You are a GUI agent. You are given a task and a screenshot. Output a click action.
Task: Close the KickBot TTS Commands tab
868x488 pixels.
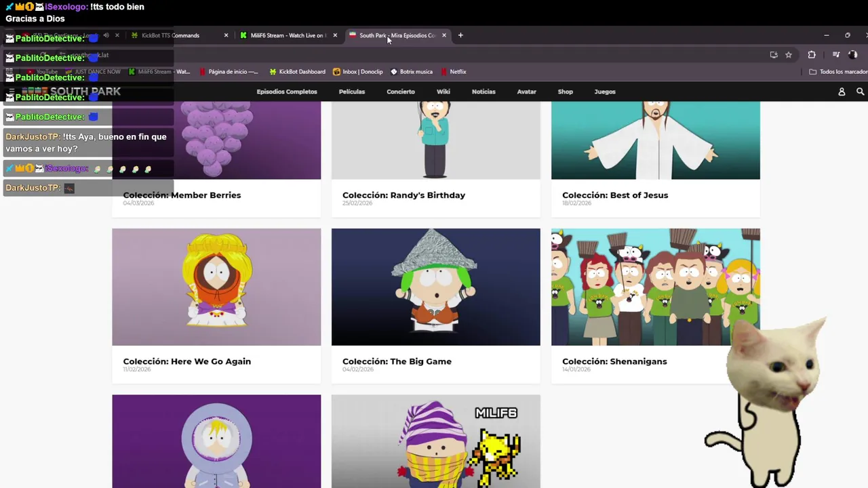click(226, 35)
